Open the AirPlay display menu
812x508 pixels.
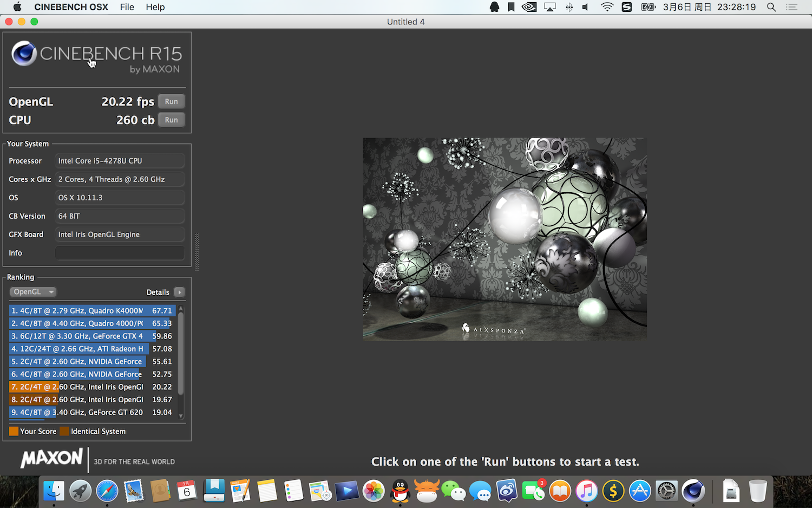550,7
